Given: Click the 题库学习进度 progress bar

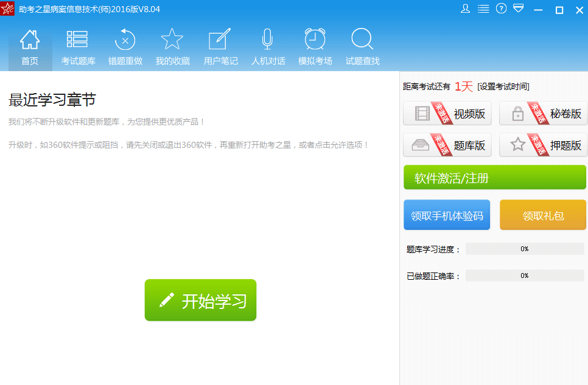Looking at the screenshot, I should (524, 249).
